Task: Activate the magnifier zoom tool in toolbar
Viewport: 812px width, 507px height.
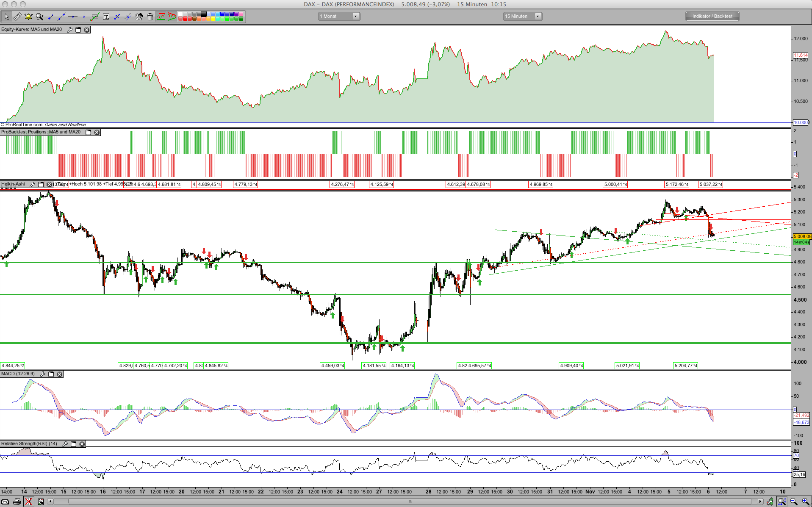Action: point(40,17)
